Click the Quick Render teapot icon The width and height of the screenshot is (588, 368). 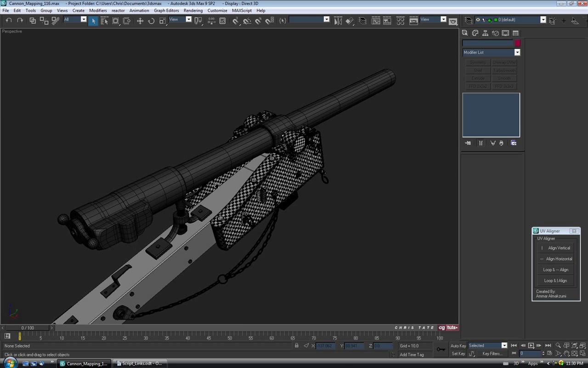(453, 20)
